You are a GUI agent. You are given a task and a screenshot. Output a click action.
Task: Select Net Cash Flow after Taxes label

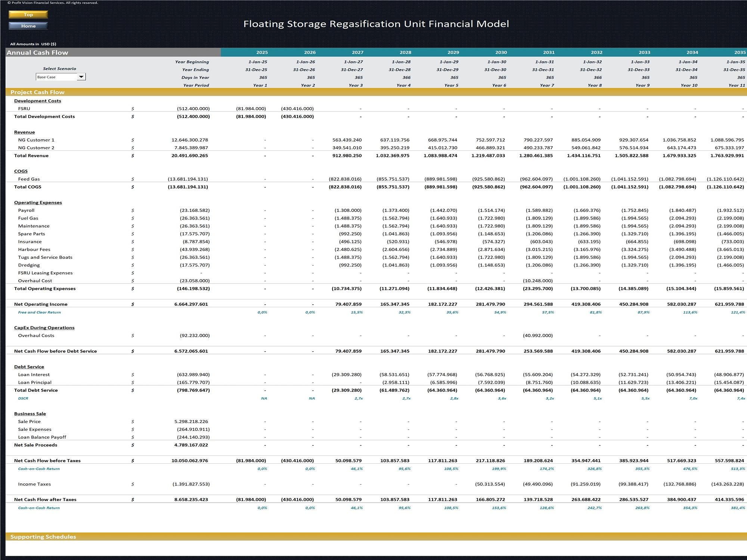coord(45,500)
